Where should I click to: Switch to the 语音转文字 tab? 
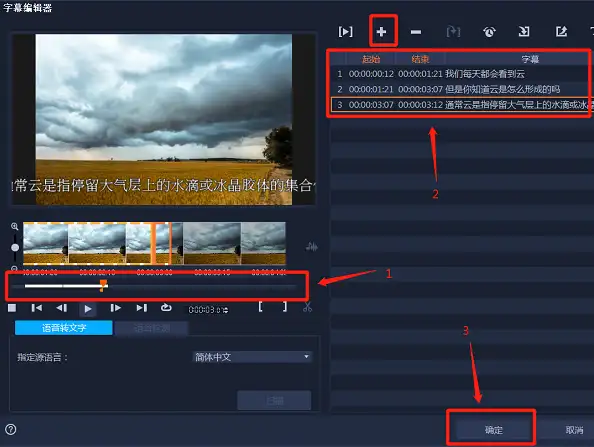(x=64, y=328)
